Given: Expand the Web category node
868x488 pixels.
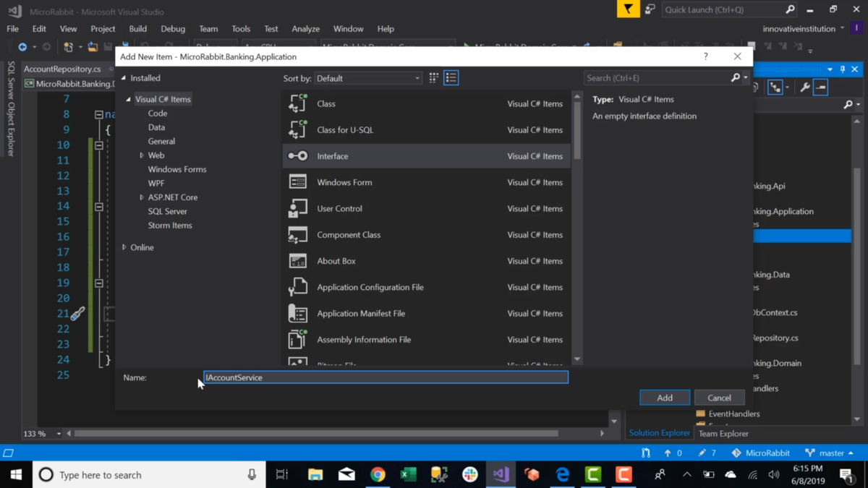Looking at the screenshot, I should tap(142, 155).
